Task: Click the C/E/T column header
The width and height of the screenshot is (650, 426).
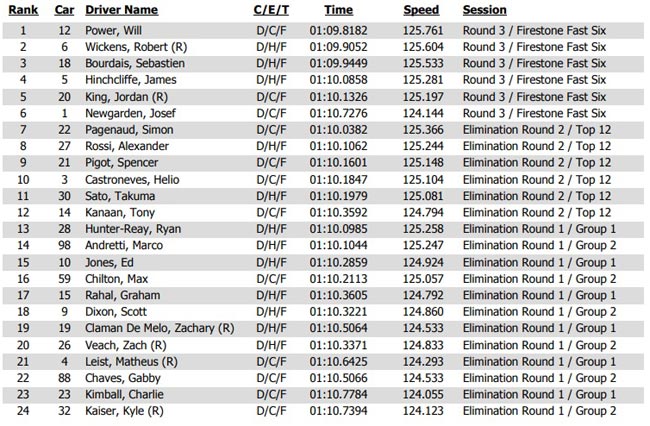Action: tap(271, 10)
